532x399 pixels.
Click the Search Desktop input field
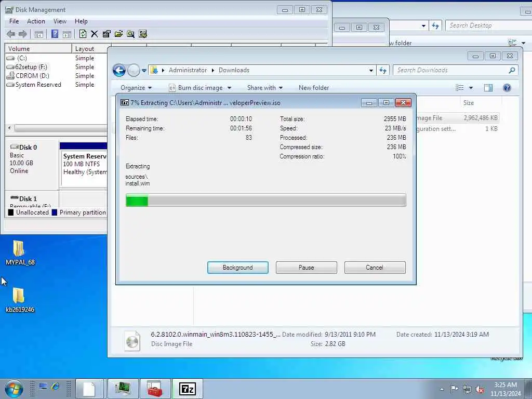[488, 25]
